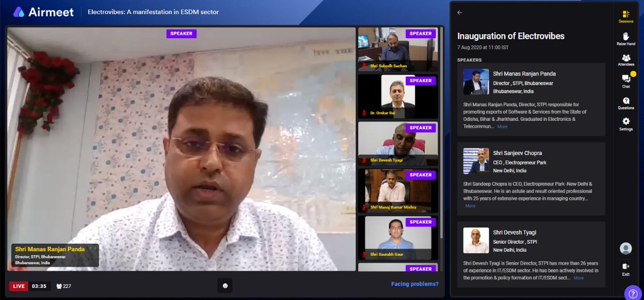Click the muted mic icon for Shri Subodh Sachan
This screenshot has height=300, width=644.
[x=364, y=66]
